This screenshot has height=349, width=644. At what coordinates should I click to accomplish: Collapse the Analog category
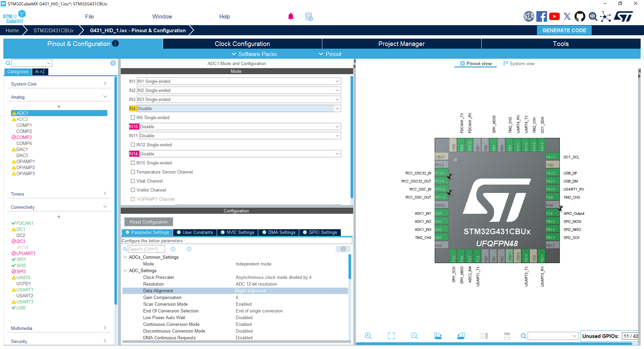(x=59, y=97)
